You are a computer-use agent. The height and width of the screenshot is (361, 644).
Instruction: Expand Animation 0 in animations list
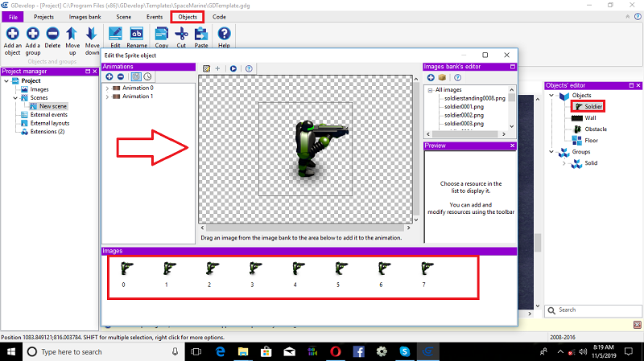107,88
